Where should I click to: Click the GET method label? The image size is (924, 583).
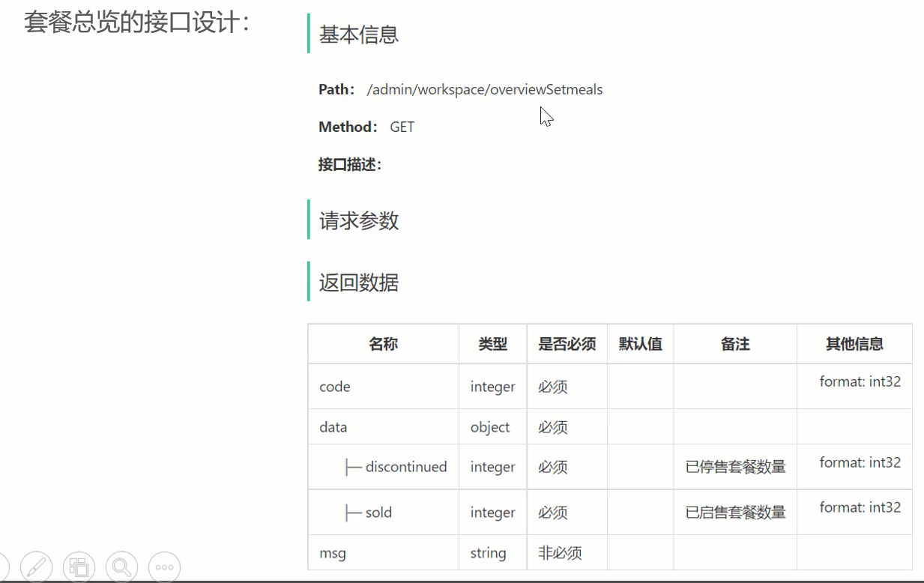point(402,127)
